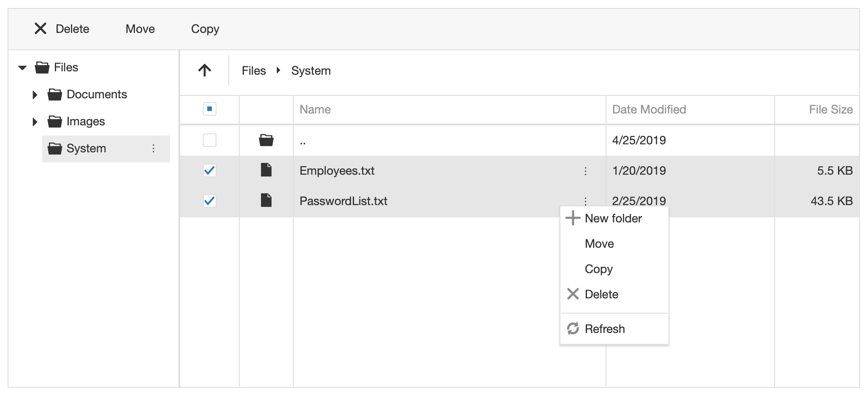
Task: Choose Move in the context menu
Action: click(x=599, y=243)
